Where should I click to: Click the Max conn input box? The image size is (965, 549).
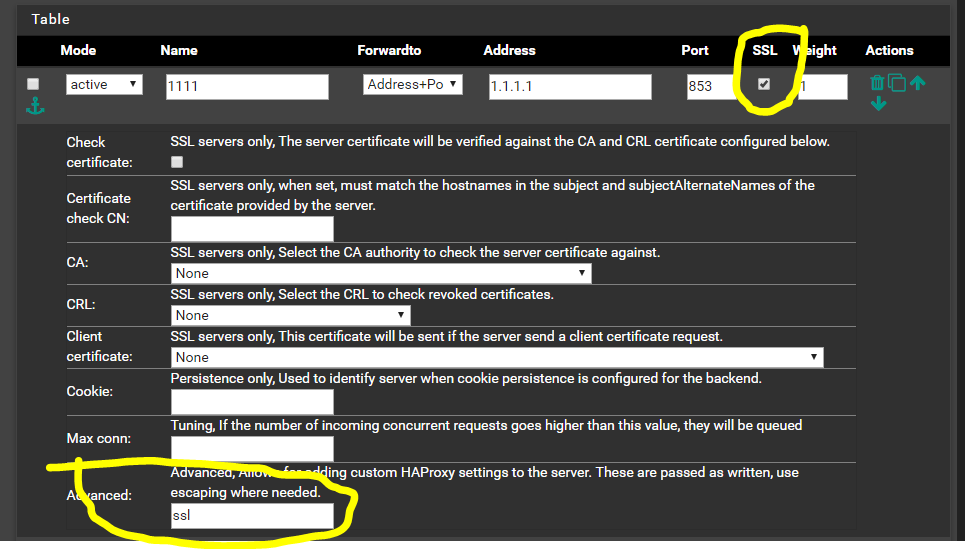tap(252, 449)
